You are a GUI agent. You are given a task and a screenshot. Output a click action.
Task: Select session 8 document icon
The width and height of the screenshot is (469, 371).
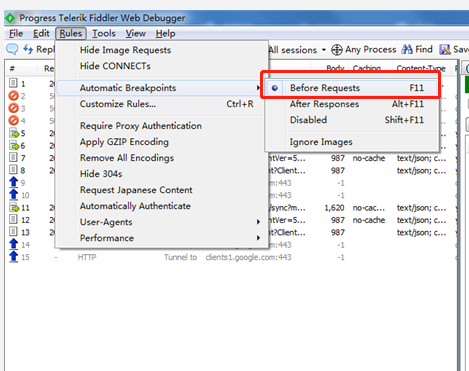(13, 170)
